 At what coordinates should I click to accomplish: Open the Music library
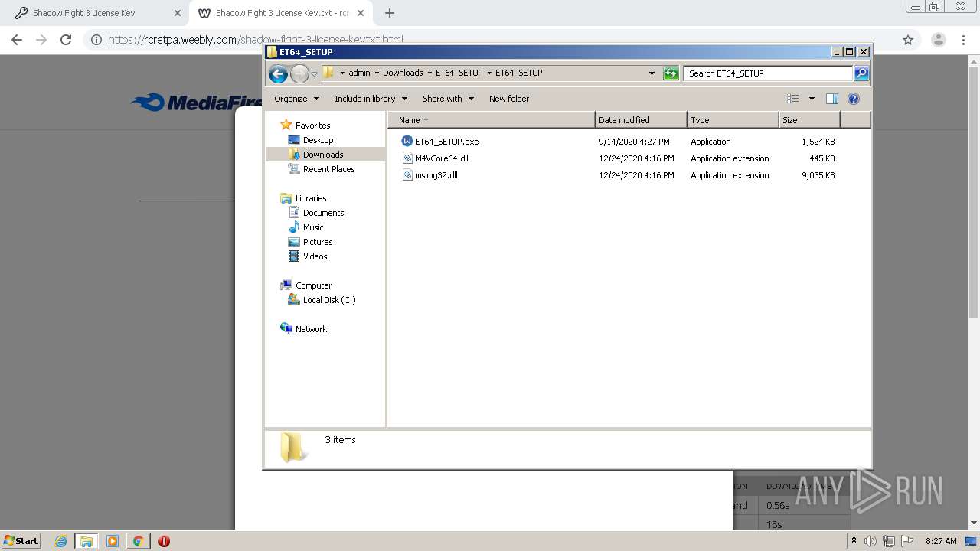coord(313,227)
